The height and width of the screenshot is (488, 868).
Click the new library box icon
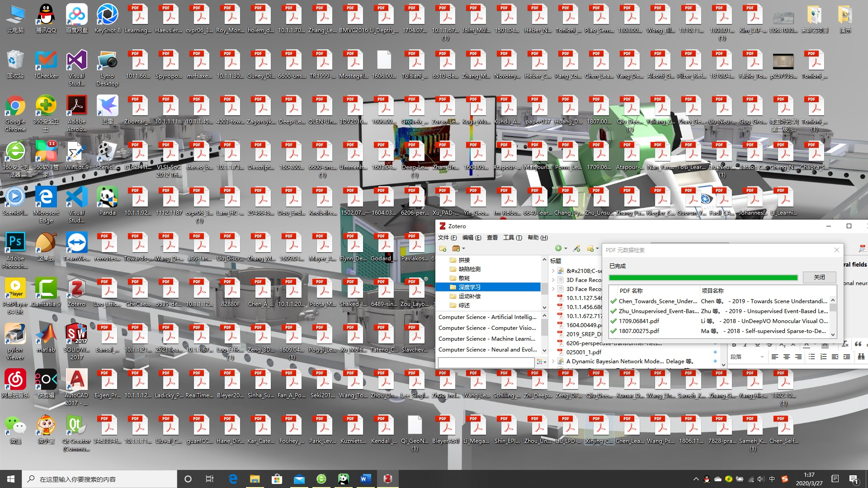point(456,249)
